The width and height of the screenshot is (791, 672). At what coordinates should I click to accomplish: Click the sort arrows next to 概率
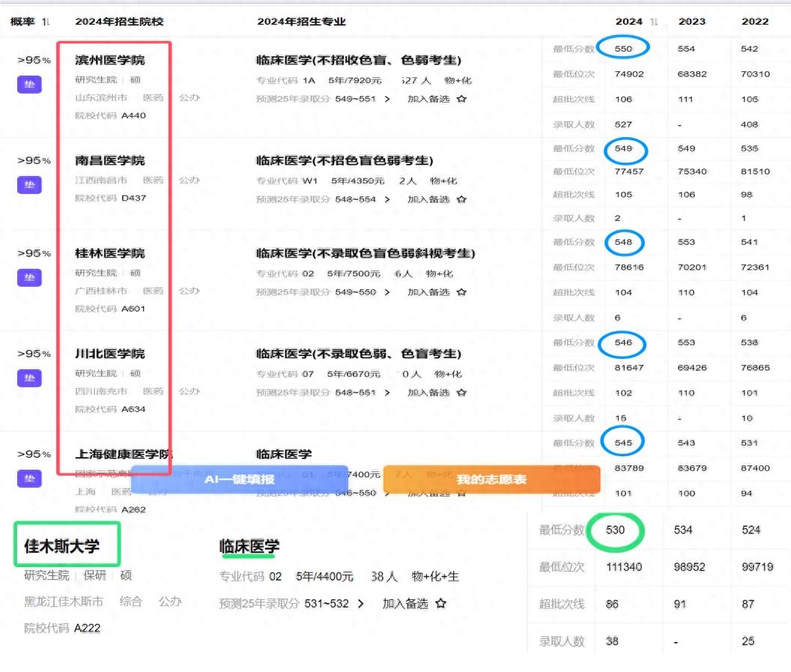click(x=46, y=22)
